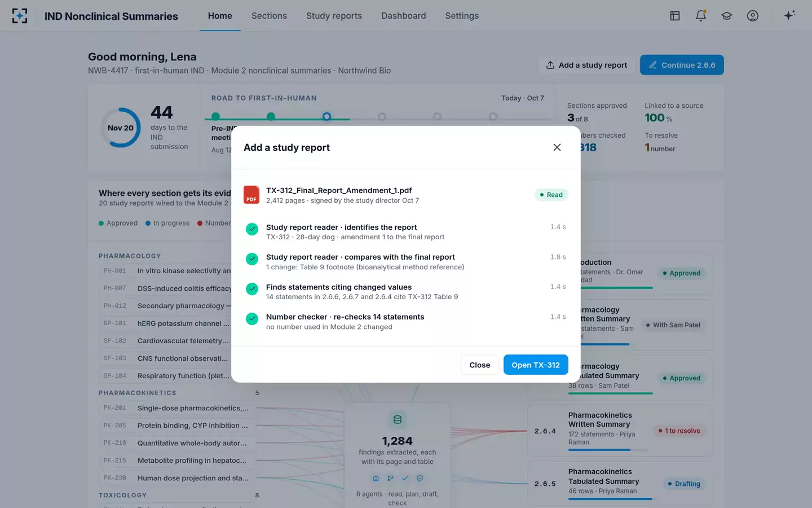Select the third milestone circle on the roadmap
The width and height of the screenshot is (812, 508).
coord(326,117)
